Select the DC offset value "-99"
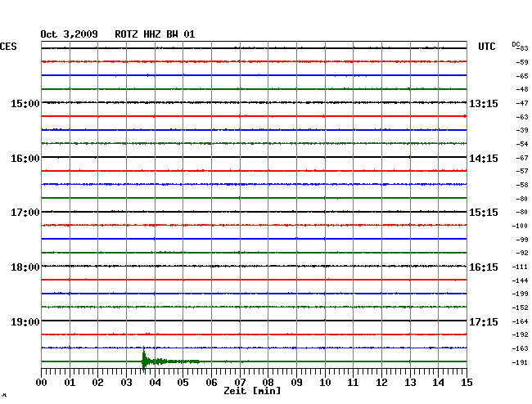Viewport: 532px width, 404px height. [x=522, y=240]
